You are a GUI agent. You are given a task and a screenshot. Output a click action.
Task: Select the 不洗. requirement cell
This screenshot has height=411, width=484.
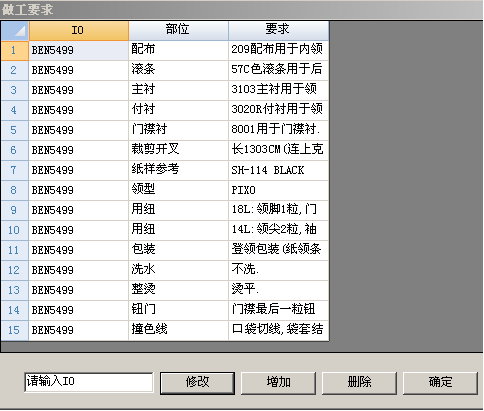[278, 271]
